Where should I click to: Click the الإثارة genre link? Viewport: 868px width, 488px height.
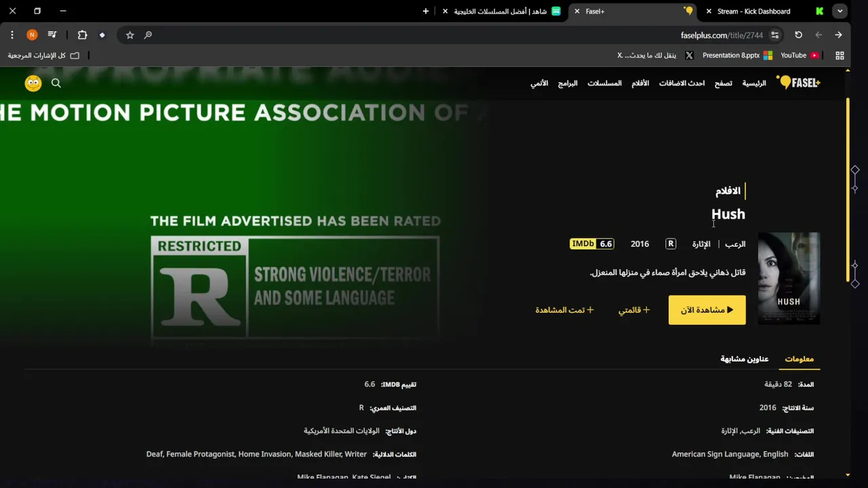(x=701, y=244)
